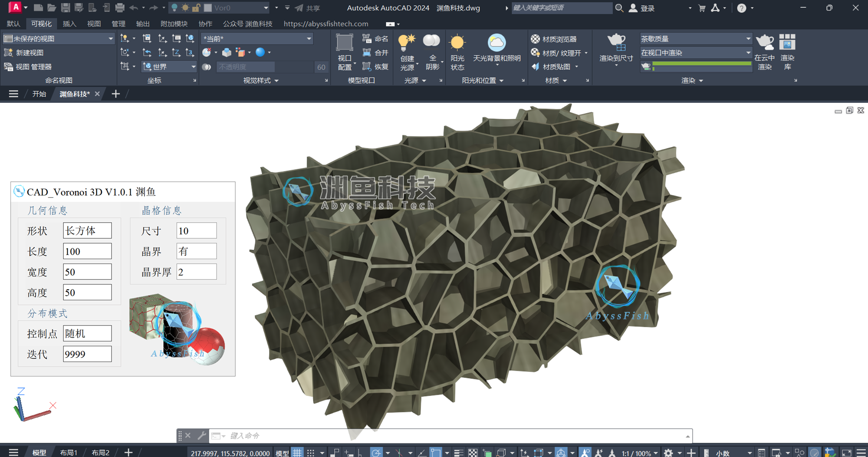
Task: Click the keyword search field in title bar
Action: pos(562,8)
